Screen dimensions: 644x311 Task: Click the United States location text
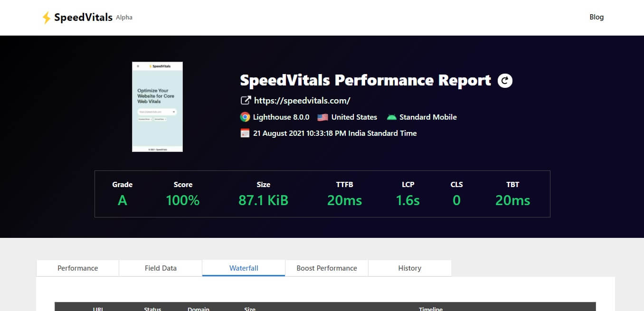[x=354, y=117]
